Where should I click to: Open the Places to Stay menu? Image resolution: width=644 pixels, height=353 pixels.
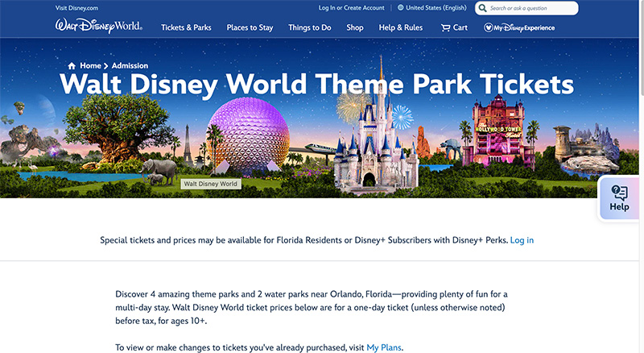point(250,27)
